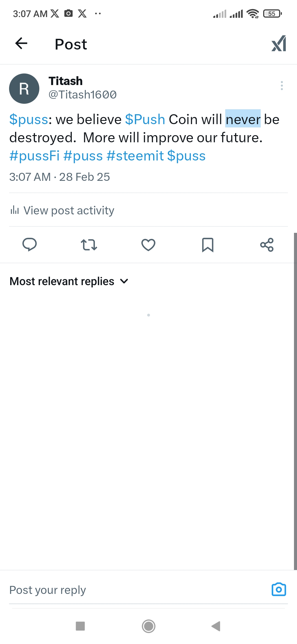This screenshot has width=297, height=644.
Task: Like the post with heart icon
Action: click(x=148, y=245)
